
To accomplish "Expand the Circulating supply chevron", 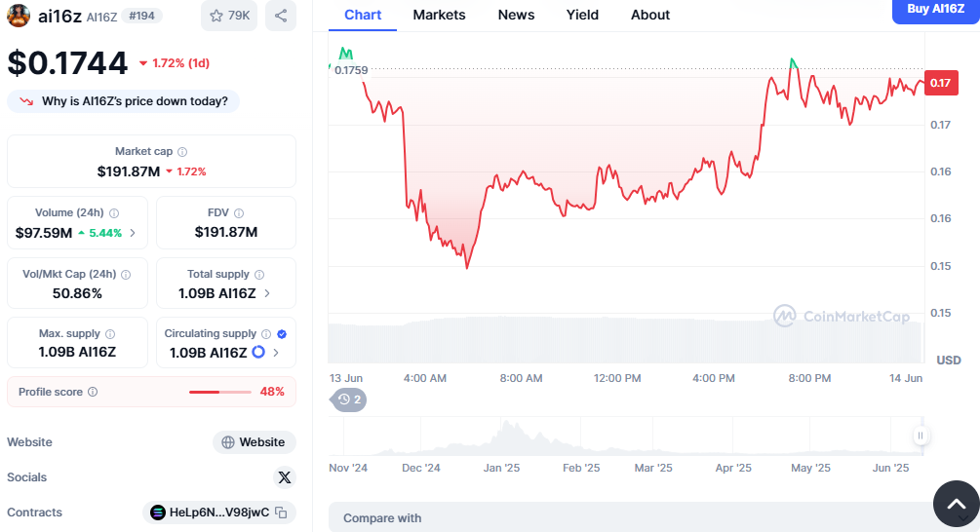I will click(x=276, y=353).
